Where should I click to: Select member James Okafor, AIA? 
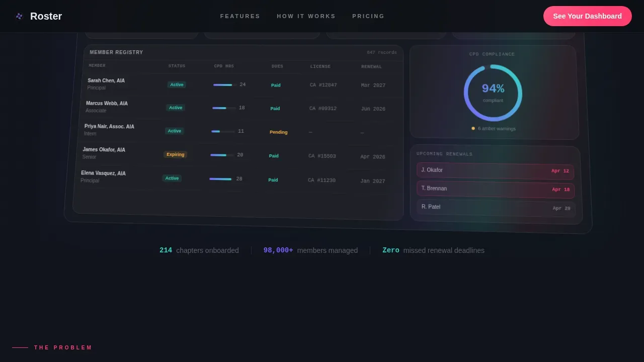click(x=104, y=150)
